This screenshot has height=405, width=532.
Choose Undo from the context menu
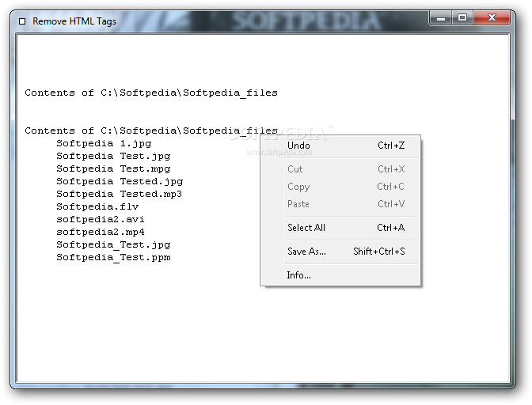click(340, 146)
